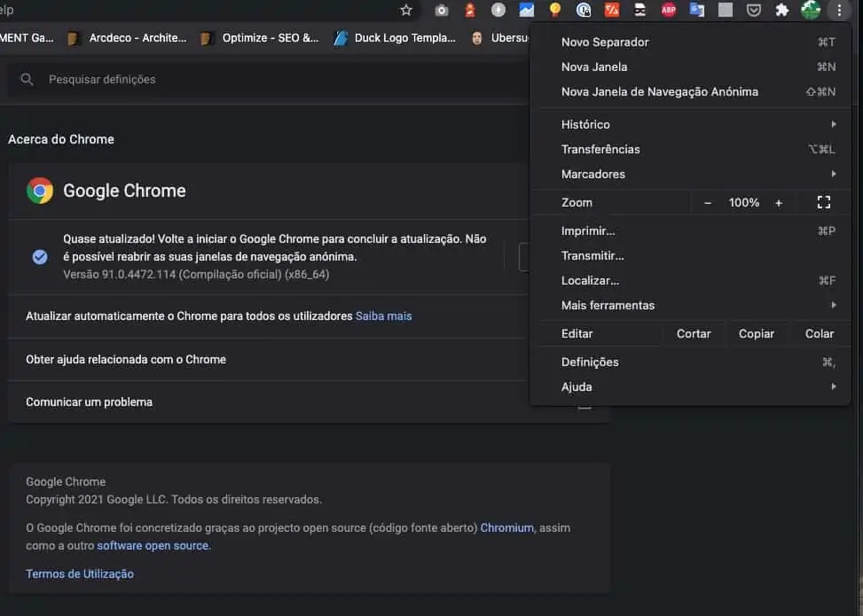863x616 pixels.
Task: Click the extensions puzzle piece icon
Action: point(782,11)
